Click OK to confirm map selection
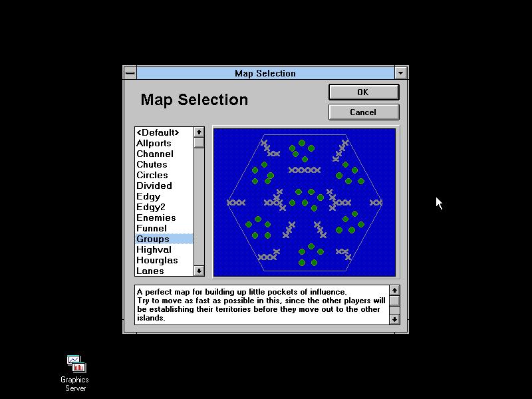This screenshot has height=399, width=532. [x=364, y=92]
